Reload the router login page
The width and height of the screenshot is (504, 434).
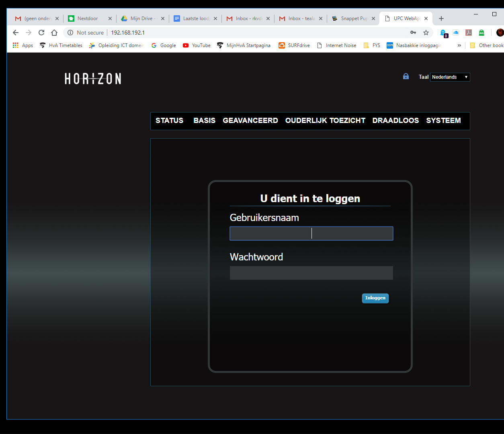[x=41, y=33]
